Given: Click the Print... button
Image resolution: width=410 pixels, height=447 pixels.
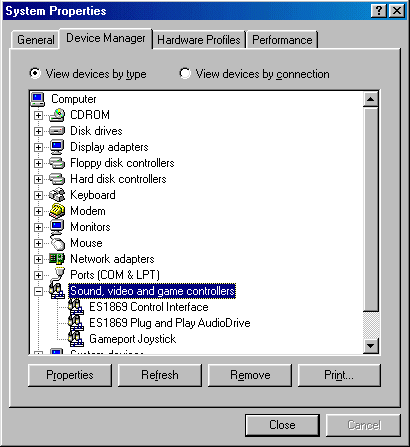Looking at the screenshot, I should (x=339, y=375).
